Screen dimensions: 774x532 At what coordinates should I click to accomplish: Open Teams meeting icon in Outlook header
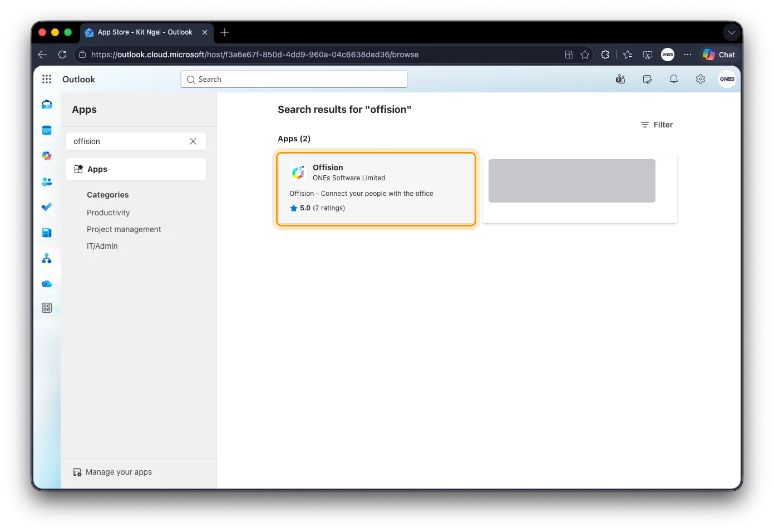(620, 79)
